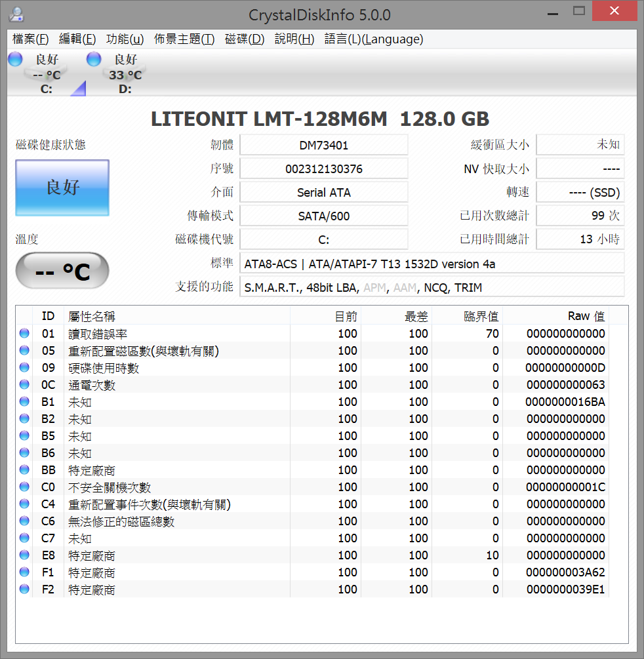644x659 pixels.
Task: Click the ID column header
Action: (x=48, y=316)
